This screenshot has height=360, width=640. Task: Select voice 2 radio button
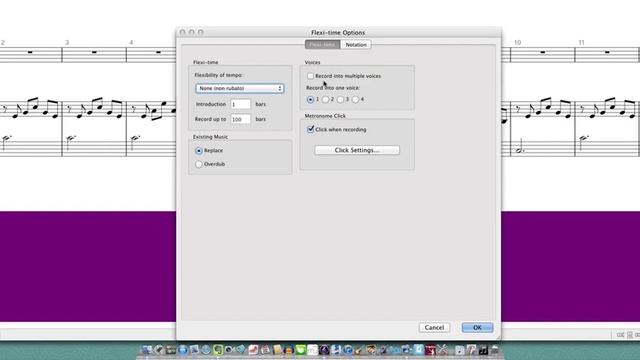pyautogui.click(x=325, y=99)
